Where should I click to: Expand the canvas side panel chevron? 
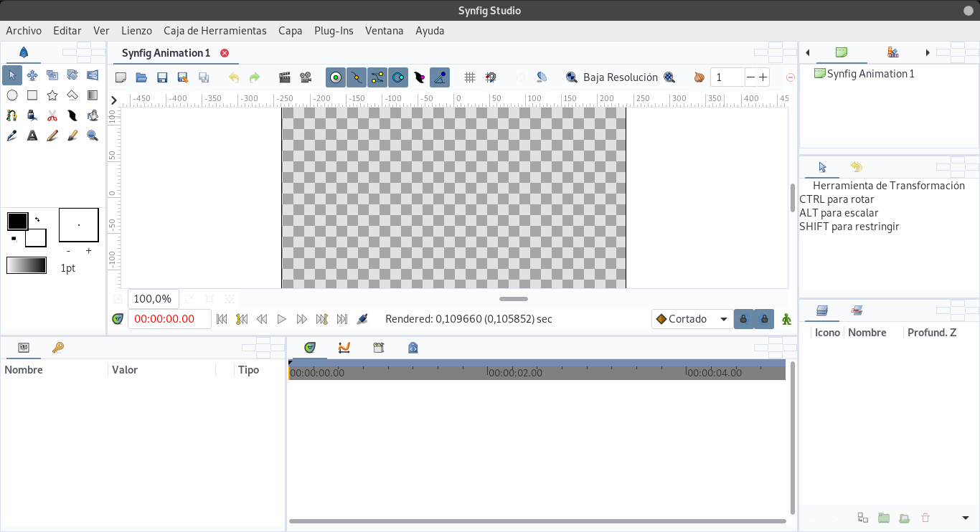pos(113,100)
